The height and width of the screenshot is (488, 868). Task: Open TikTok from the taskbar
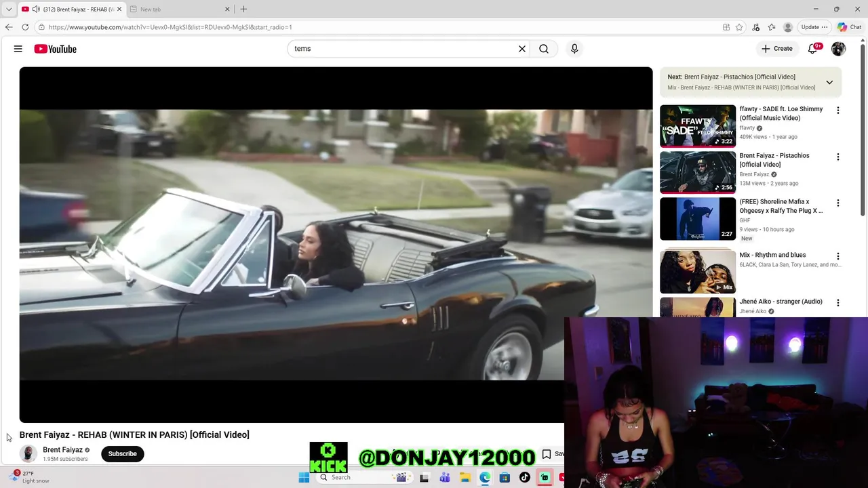pyautogui.click(x=525, y=477)
